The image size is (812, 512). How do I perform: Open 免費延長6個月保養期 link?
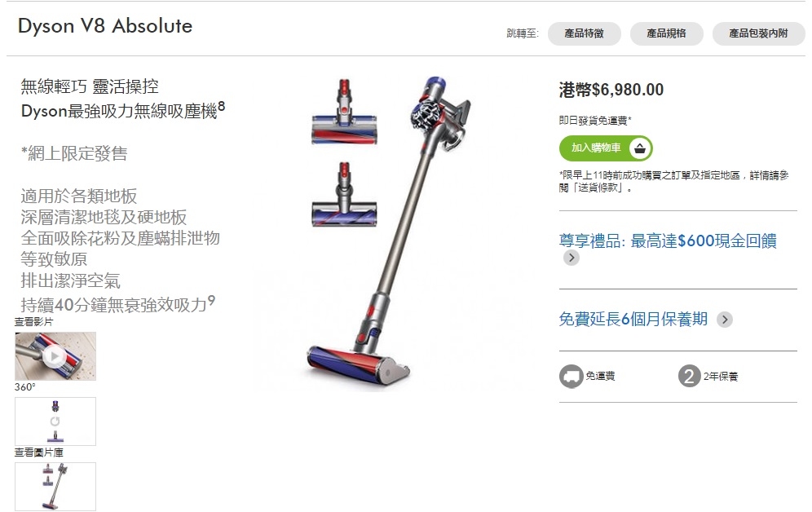point(633,319)
